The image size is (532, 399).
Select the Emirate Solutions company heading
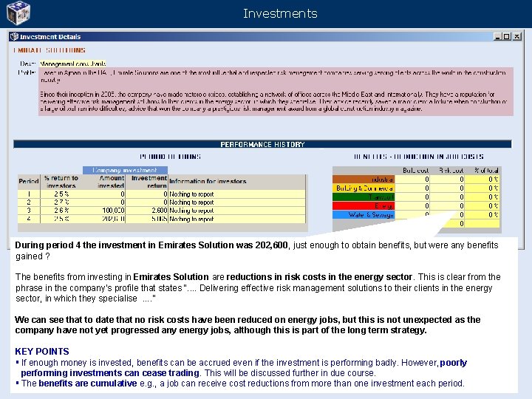[x=50, y=50]
